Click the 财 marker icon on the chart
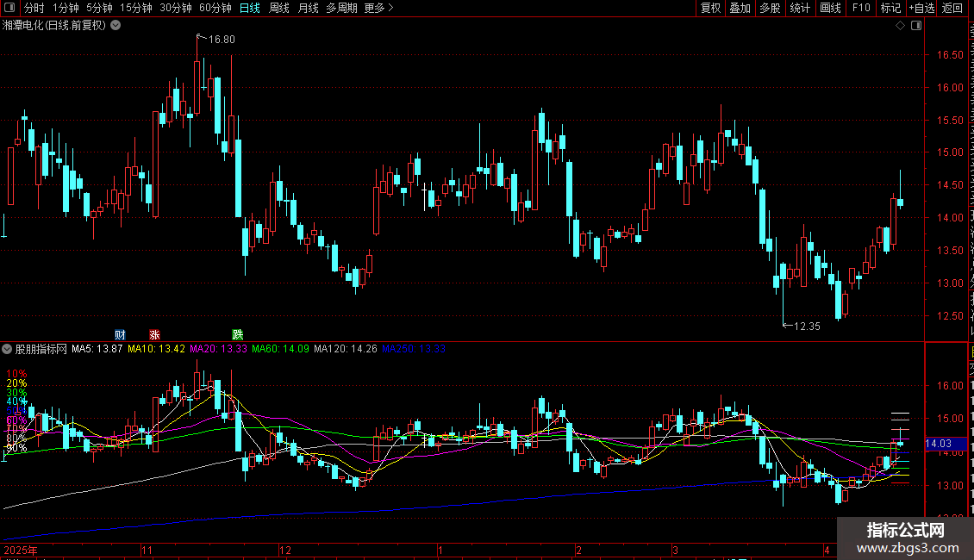Viewport: 974px width, 560px height. 120,334
